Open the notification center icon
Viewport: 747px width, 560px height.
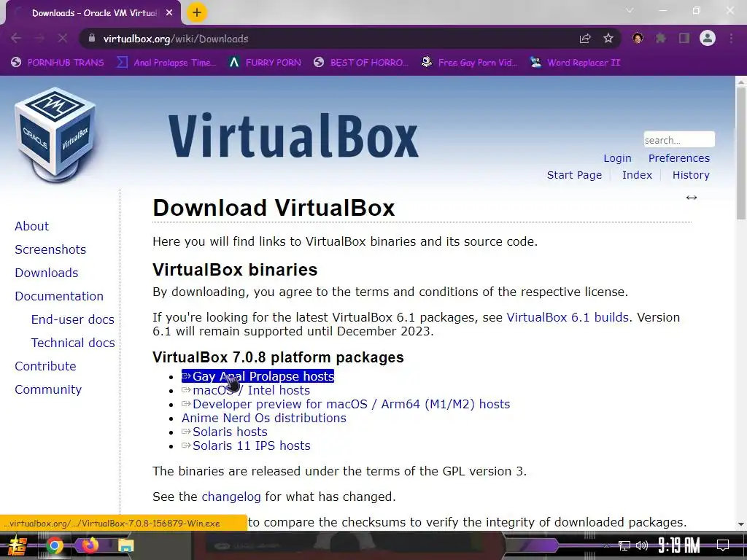(723, 545)
